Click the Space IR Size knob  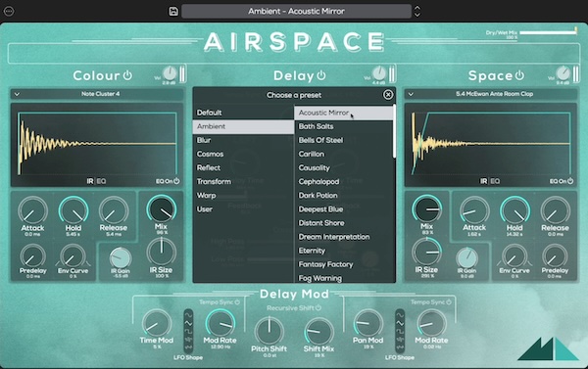pos(426,253)
